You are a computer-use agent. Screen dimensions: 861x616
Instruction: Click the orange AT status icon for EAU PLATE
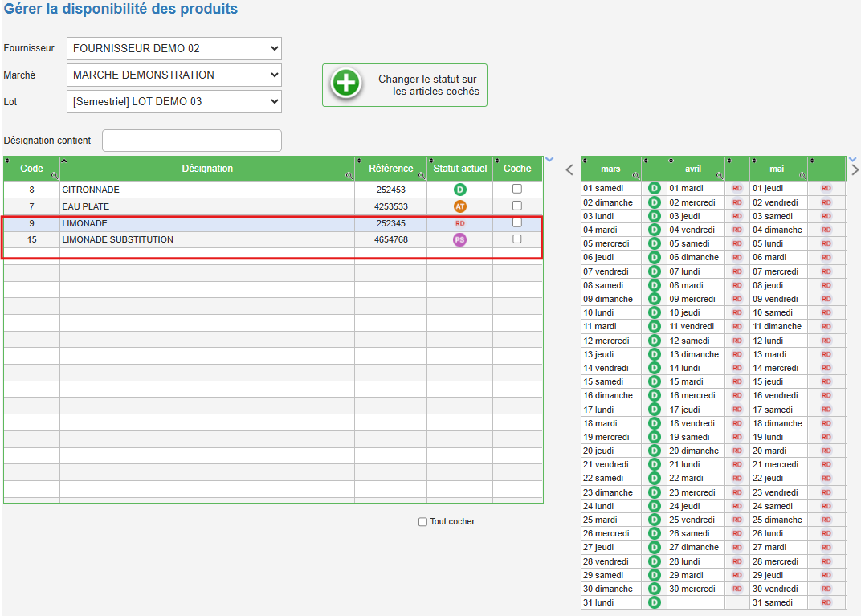(x=459, y=206)
